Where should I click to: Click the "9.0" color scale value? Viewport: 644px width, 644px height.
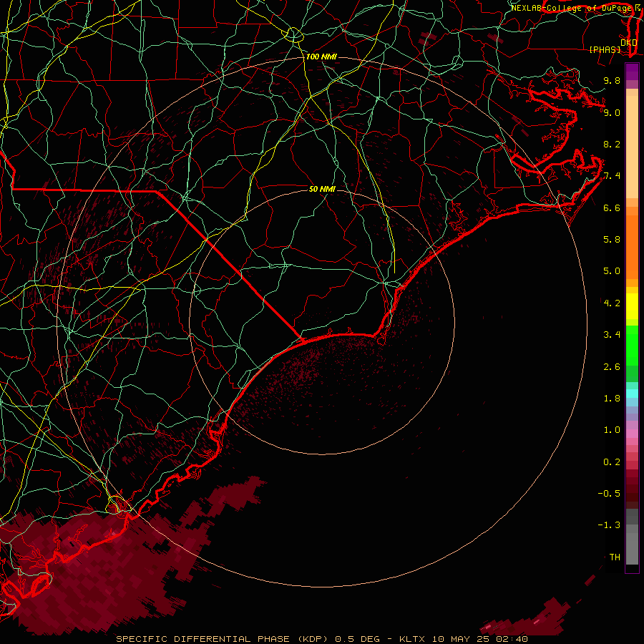coord(612,112)
